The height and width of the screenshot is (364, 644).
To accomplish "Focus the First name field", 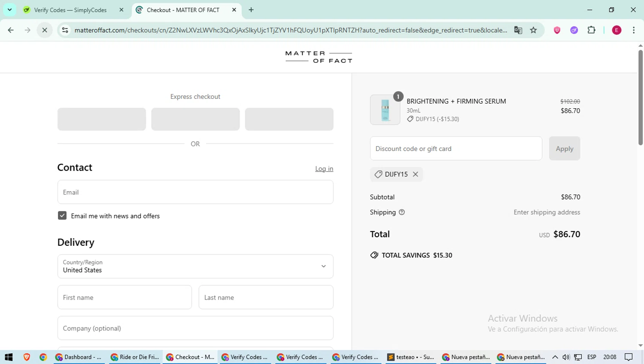I will click(125, 297).
